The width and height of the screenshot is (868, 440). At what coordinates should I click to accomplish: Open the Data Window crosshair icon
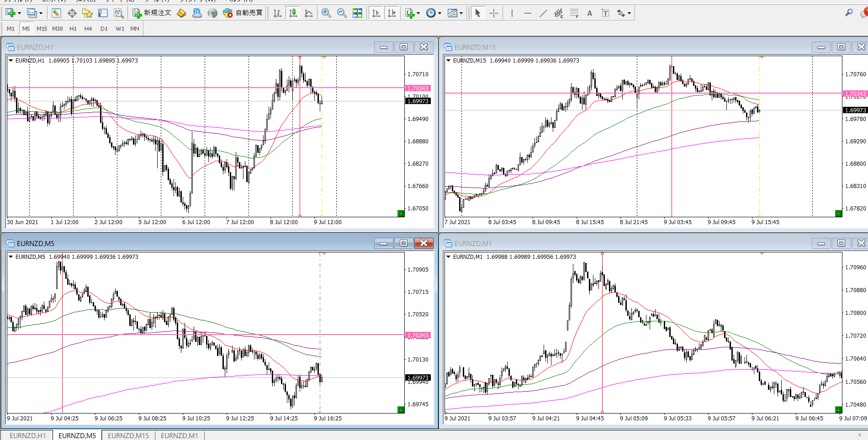[x=72, y=13]
